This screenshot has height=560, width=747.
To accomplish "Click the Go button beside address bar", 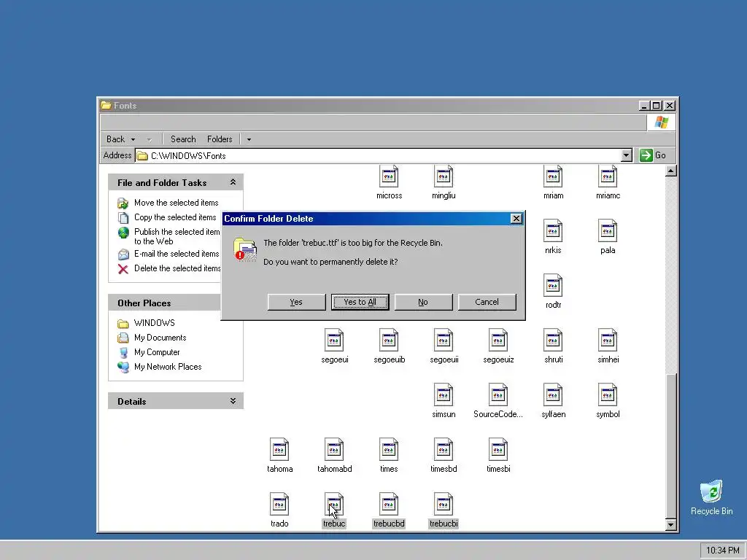I will 653,155.
